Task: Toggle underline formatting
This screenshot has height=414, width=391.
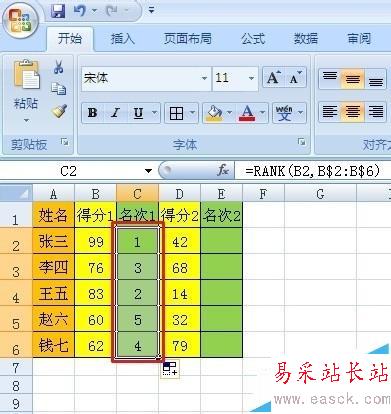Action: click(x=138, y=113)
